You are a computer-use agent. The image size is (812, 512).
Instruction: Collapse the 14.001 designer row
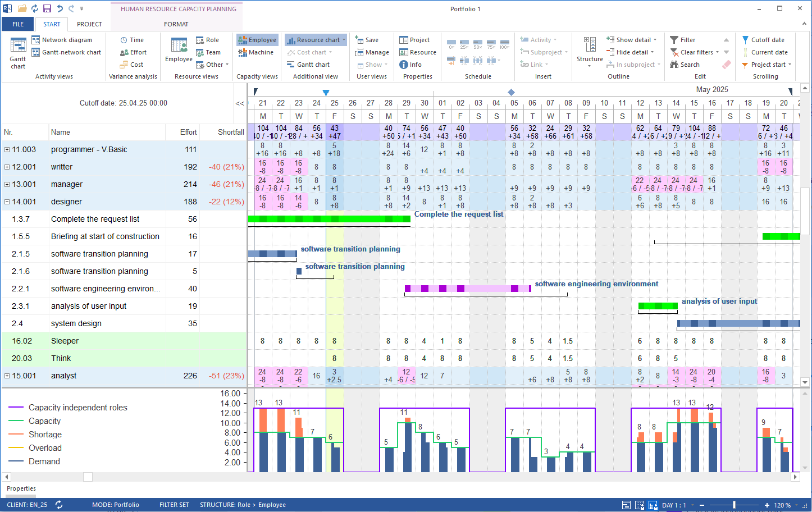[7, 202]
